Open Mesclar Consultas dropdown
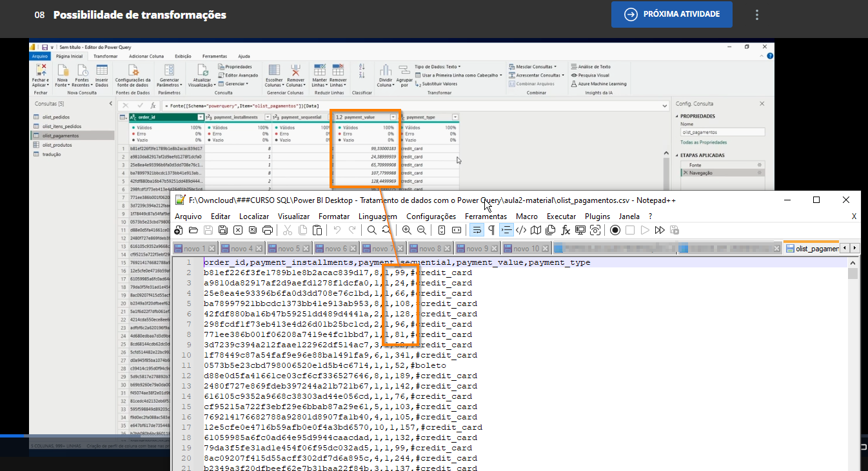The width and height of the screenshot is (868, 471). (x=533, y=66)
